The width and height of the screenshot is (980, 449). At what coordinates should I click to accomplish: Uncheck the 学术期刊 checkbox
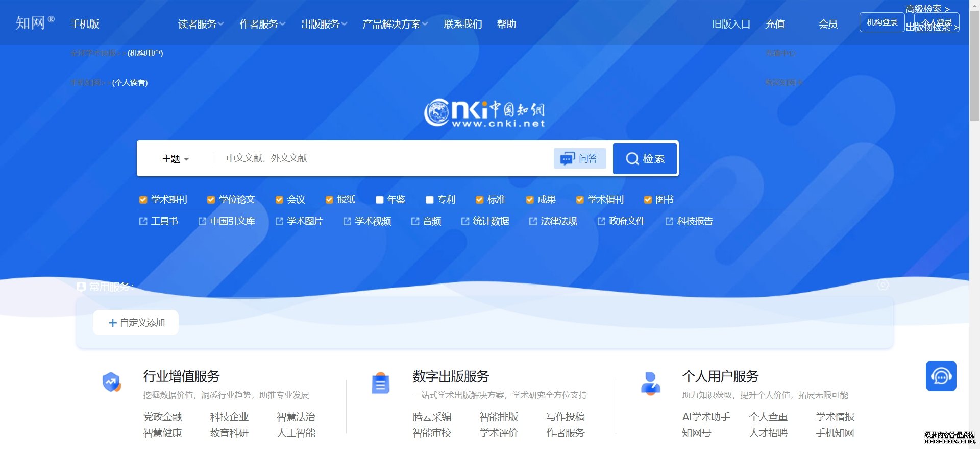(x=143, y=200)
